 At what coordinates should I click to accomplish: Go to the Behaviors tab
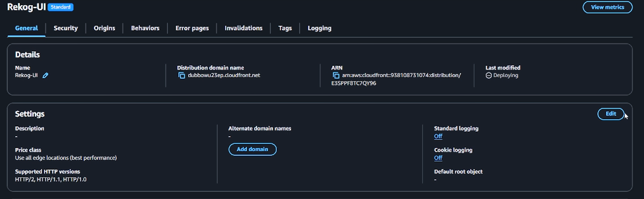coord(145,28)
